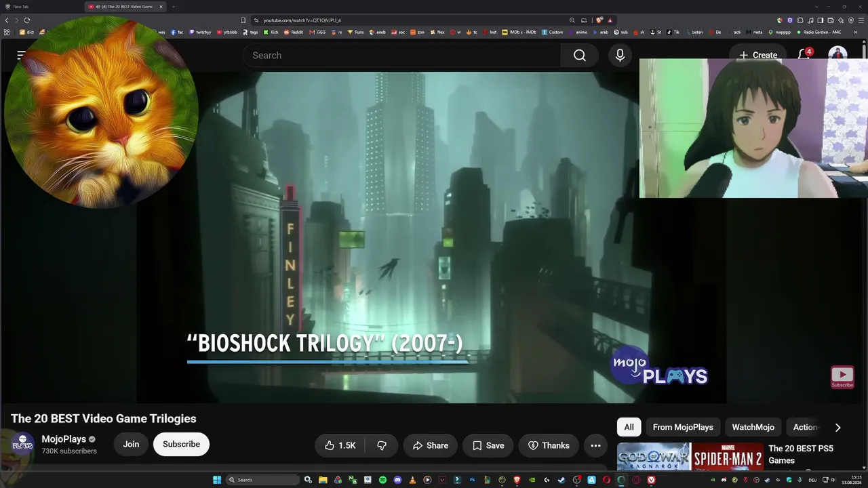The width and height of the screenshot is (868, 488).
Task: Open NVIDIA app from taskbar
Action: click(532, 480)
